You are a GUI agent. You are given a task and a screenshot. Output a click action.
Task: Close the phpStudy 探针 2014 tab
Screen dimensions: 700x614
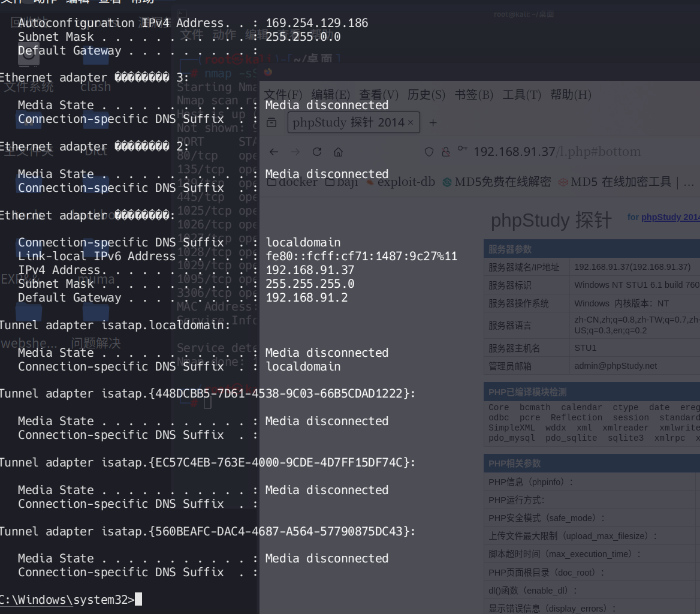point(411,122)
